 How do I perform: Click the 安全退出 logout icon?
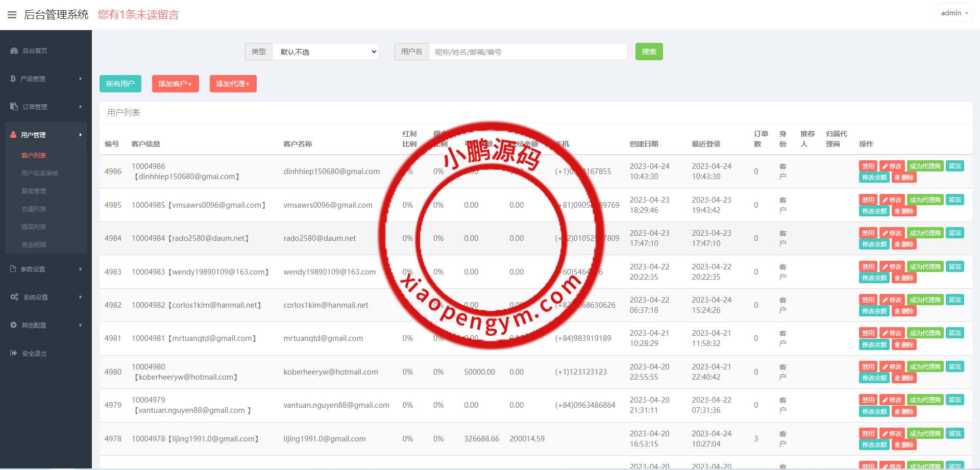click(x=14, y=353)
